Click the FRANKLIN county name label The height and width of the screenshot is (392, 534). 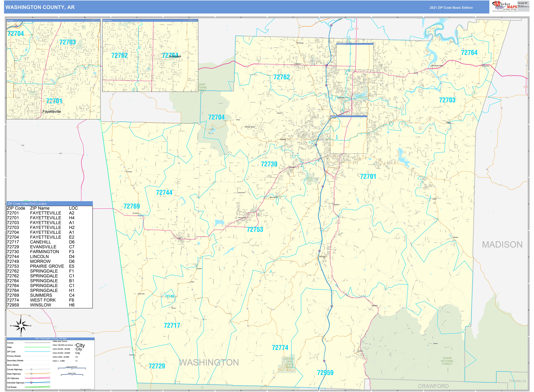(517, 381)
